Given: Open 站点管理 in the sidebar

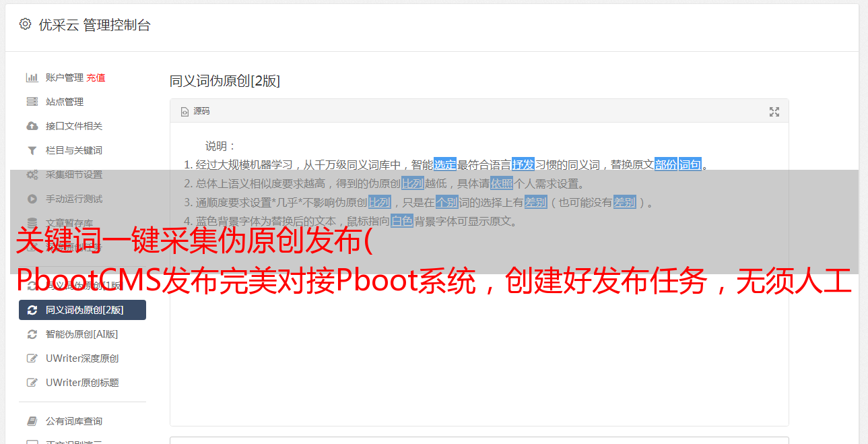Looking at the screenshot, I should 65,102.
